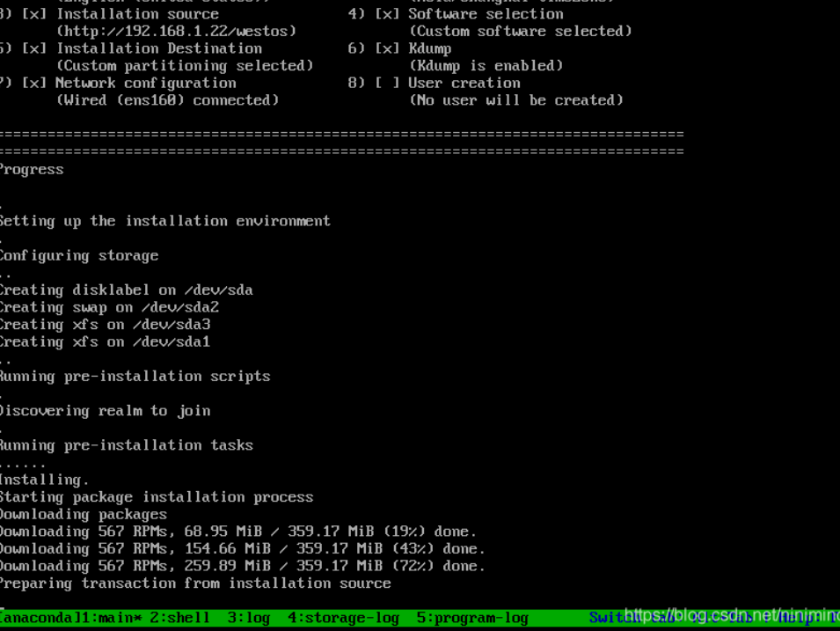The width and height of the screenshot is (840, 631).
Task: Click 'Running pre-installation scripts' line
Action: tap(135, 377)
